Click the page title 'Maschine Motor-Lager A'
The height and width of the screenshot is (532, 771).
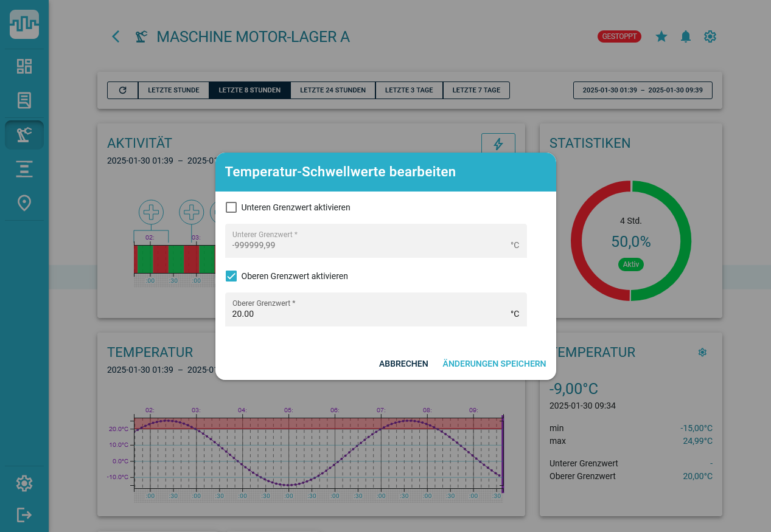click(x=253, y=37)
